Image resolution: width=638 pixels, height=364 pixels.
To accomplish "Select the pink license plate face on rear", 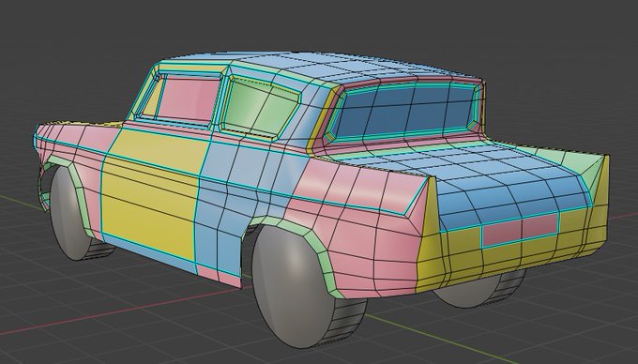I will 520,230.
